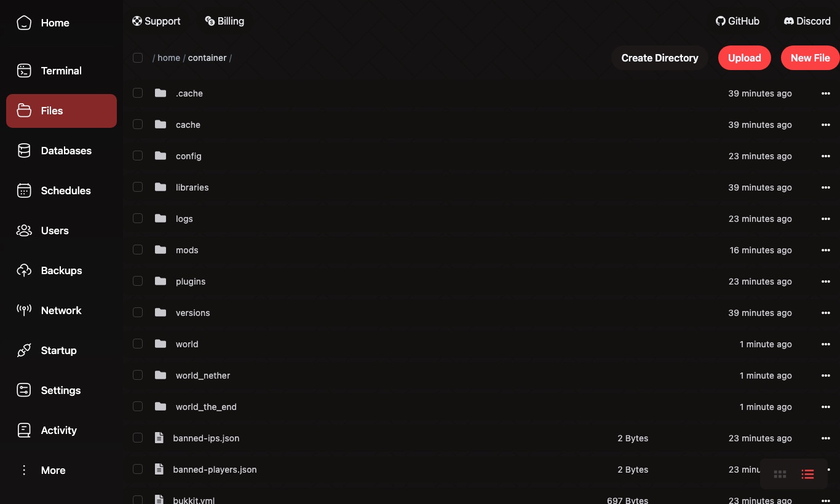Click the Backups cloud icon
840x504 pixels.
coord(24,270)
